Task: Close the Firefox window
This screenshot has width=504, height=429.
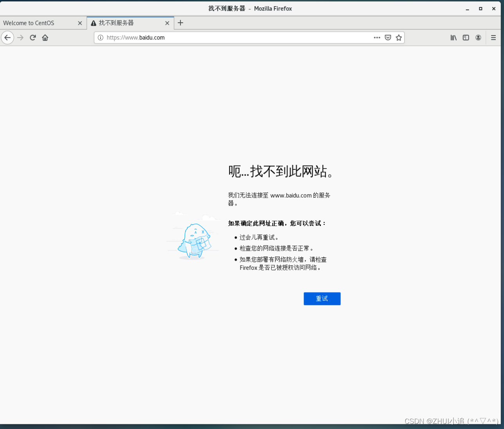Action: pos(494,9)
